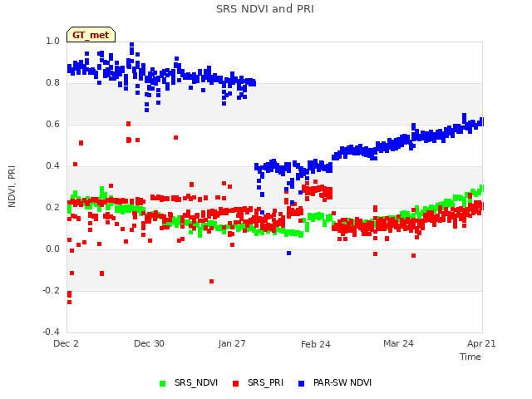Click the 0.8 y-axis tick label

click(52, 82)
